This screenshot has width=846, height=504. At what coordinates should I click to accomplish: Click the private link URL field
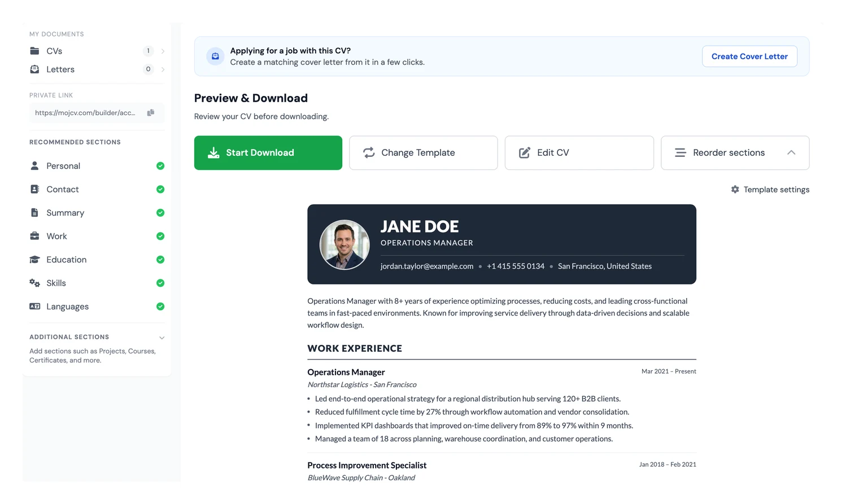(97, 113)
